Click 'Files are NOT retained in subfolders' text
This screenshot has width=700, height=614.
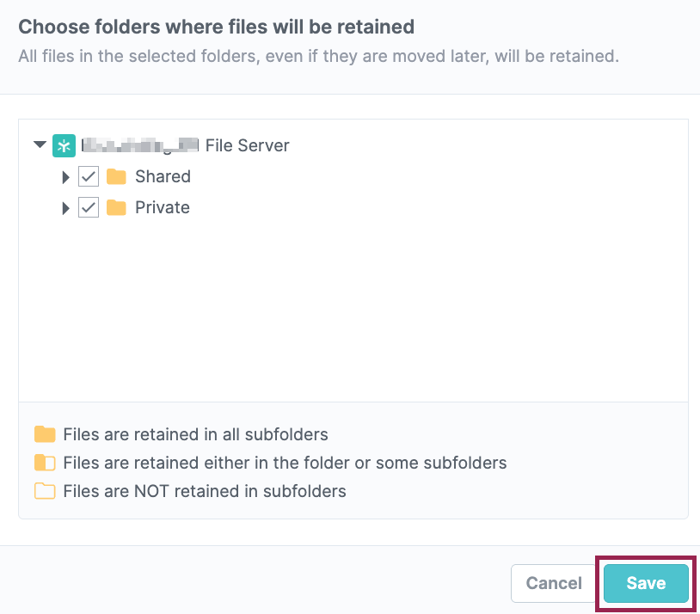point(205,491)
